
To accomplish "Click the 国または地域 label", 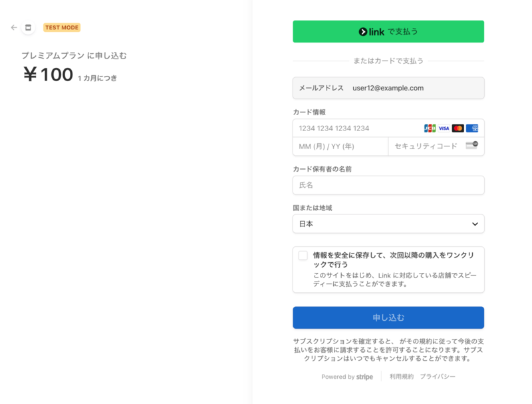I will [312, 208].
